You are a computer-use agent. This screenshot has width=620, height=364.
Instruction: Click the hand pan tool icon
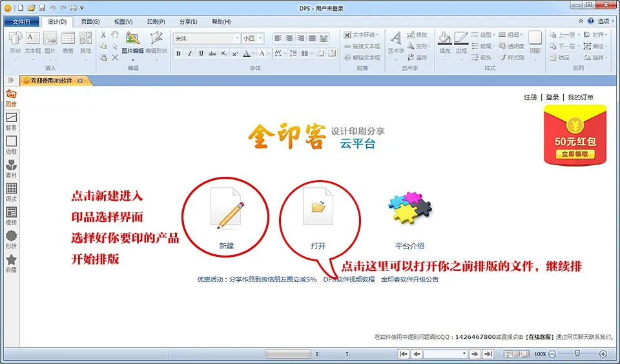point(115,35)
